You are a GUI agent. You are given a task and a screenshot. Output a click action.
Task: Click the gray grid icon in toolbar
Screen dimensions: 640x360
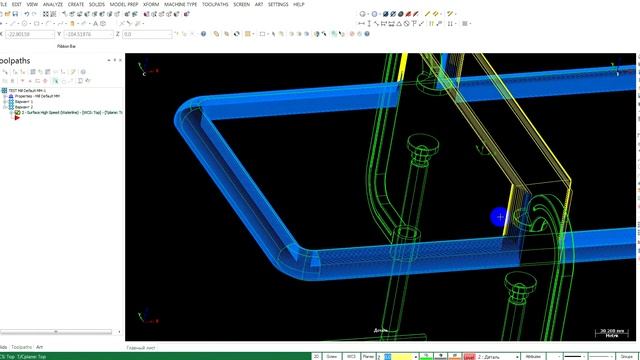tap(464, 24)
